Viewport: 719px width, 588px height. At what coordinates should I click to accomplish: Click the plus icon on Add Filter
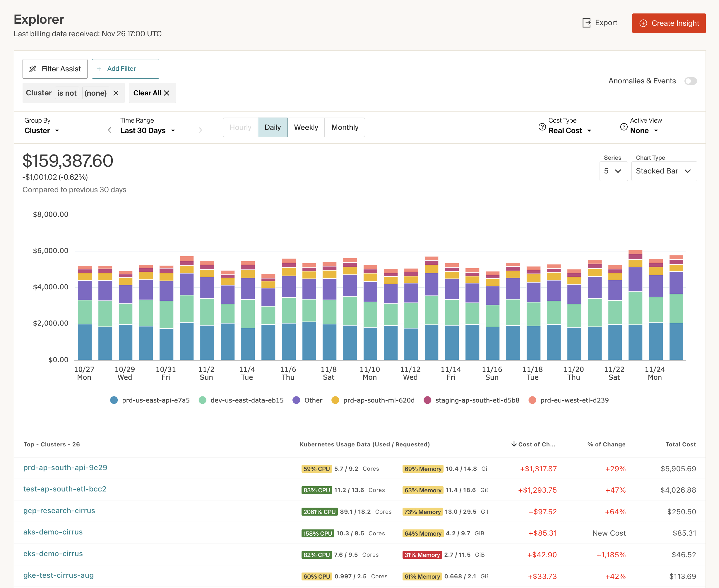99,69
